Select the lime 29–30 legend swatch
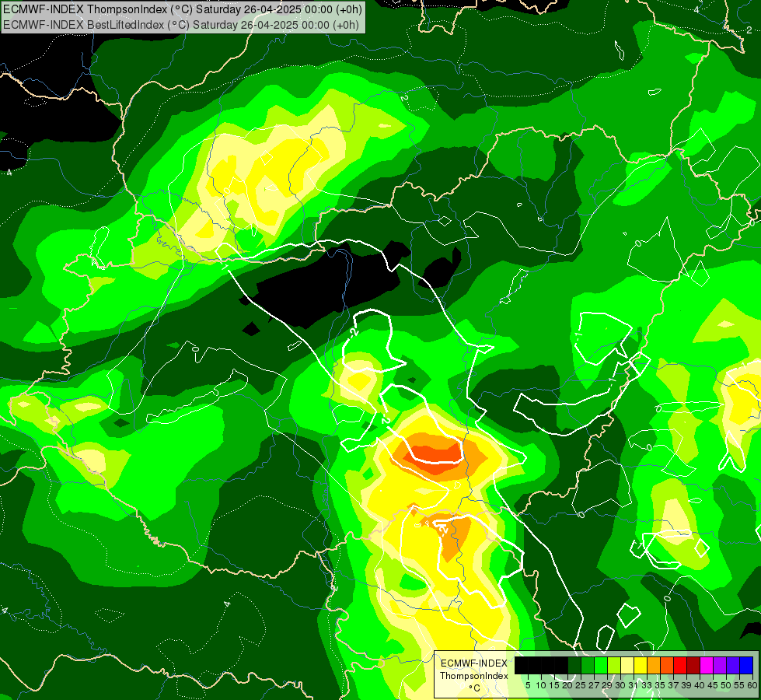 tap(614, 666)
